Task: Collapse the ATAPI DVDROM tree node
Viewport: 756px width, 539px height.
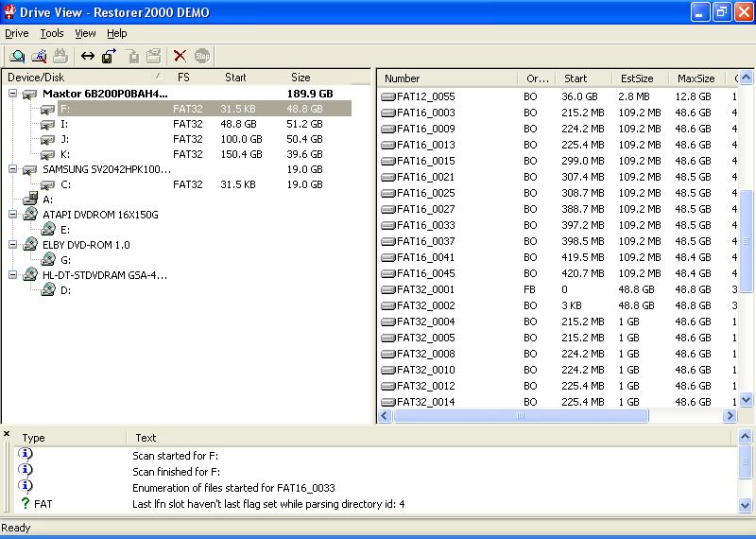Action: pos(13,215)
